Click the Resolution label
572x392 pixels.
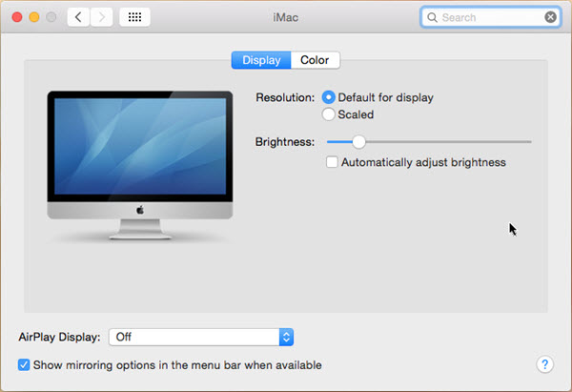pyautogui.click(x=285, y=97)
